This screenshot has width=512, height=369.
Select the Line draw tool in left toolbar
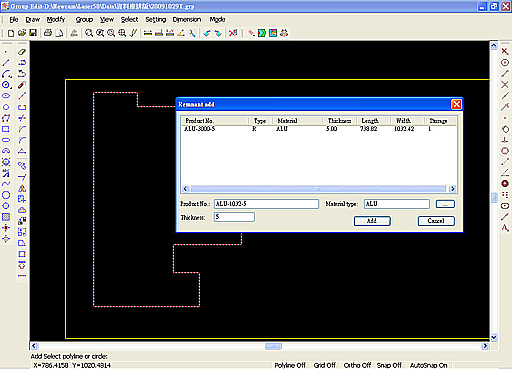tap(6, 63)
